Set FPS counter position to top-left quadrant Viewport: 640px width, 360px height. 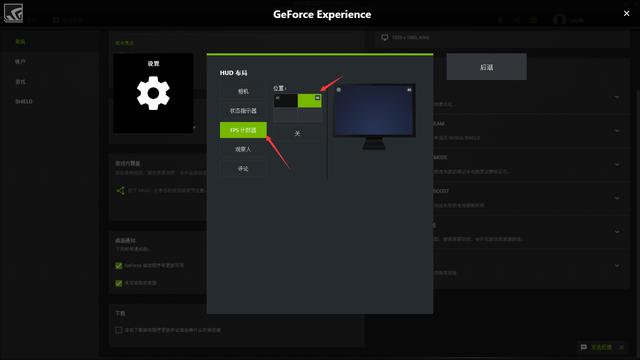(285, 100)
